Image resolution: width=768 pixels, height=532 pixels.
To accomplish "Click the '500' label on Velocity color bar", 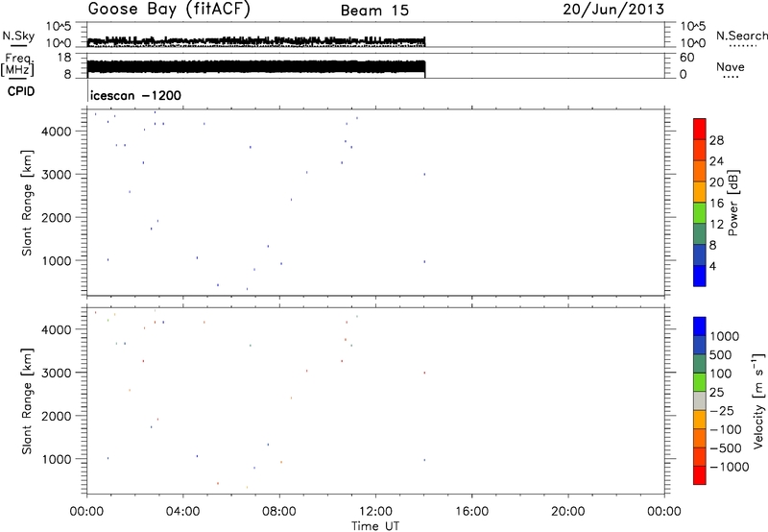I will (x=721, y=355).
